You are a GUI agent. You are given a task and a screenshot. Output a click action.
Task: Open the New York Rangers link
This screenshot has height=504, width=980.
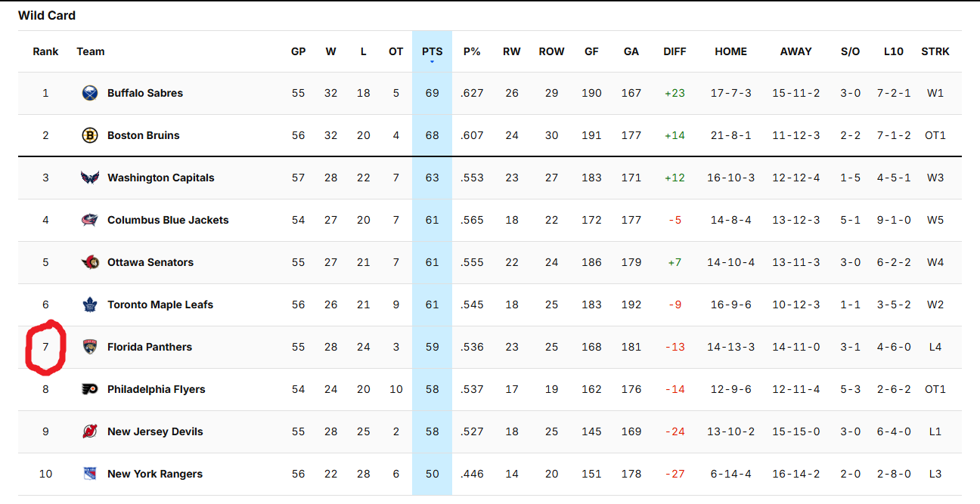[x=155, y=474]
